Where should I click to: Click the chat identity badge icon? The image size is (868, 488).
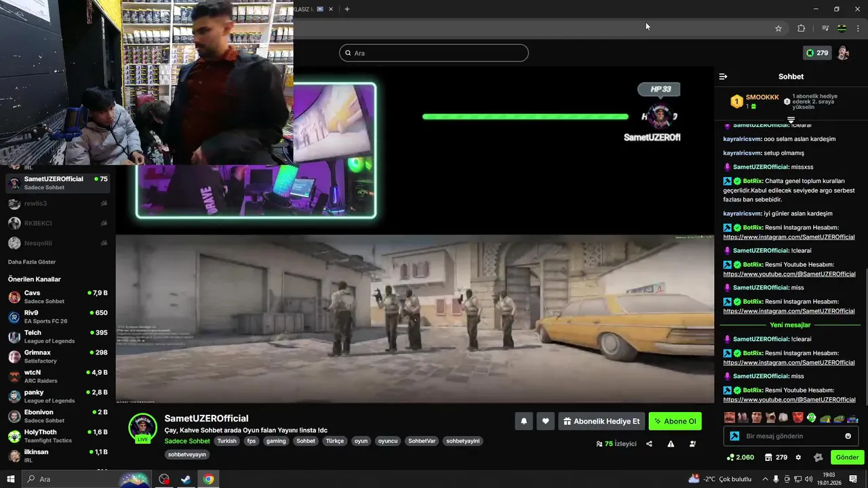[x=734, y=436]
